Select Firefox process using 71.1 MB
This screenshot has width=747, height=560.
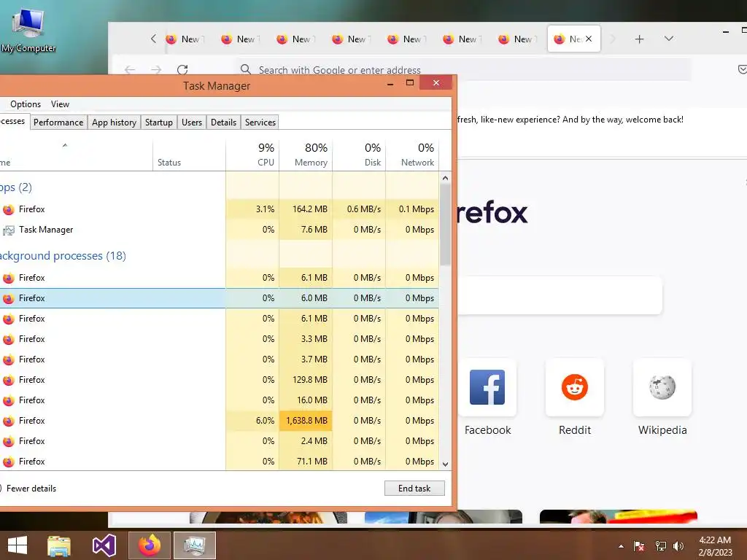[x=219, y=462]
